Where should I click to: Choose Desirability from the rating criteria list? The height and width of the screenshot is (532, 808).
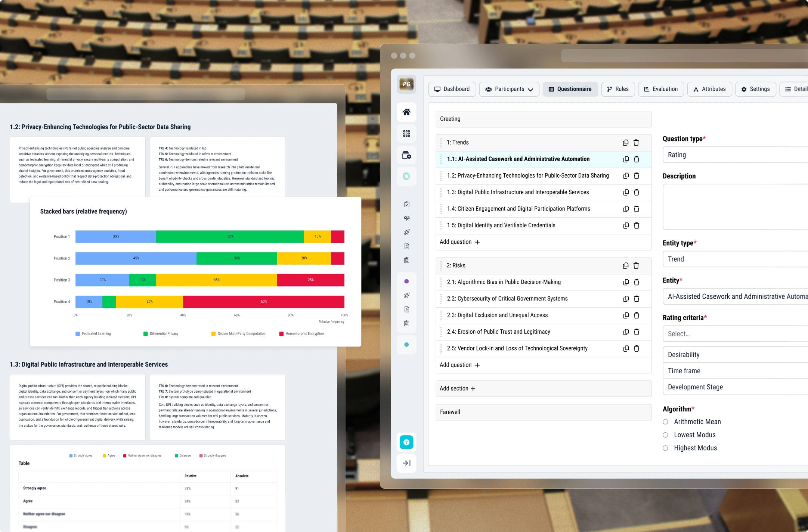(x=735, y=355)
